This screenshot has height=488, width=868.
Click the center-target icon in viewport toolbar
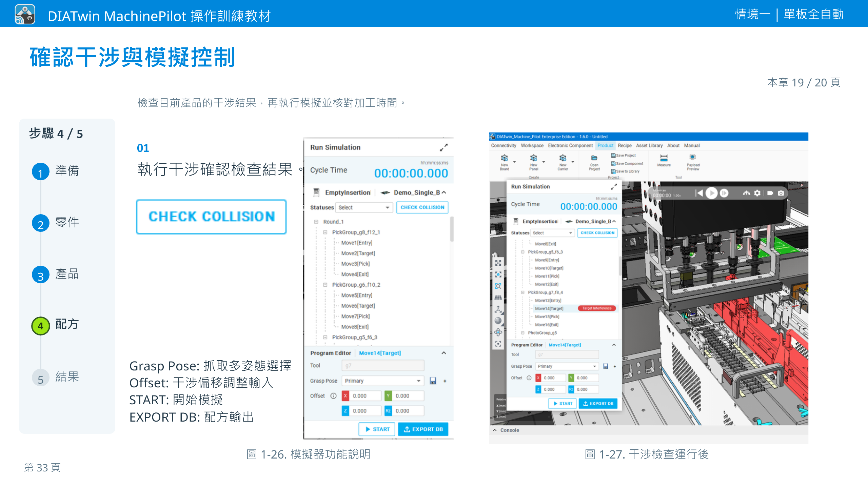(x=498, y=344)
